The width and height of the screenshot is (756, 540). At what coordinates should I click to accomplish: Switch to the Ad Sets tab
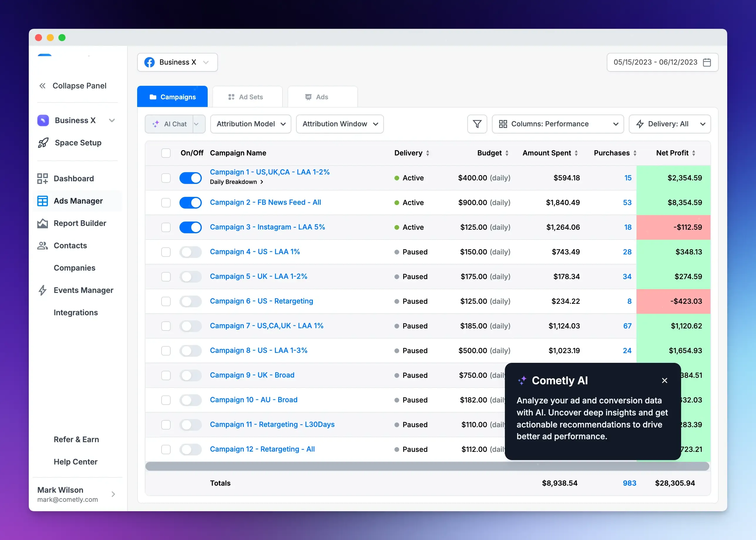tap(247, 97)
